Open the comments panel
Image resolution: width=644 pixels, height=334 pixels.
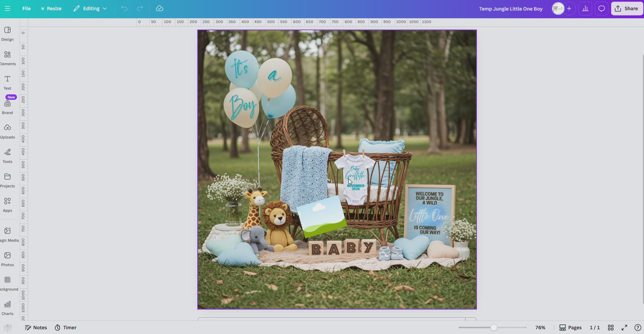[601, 8]
